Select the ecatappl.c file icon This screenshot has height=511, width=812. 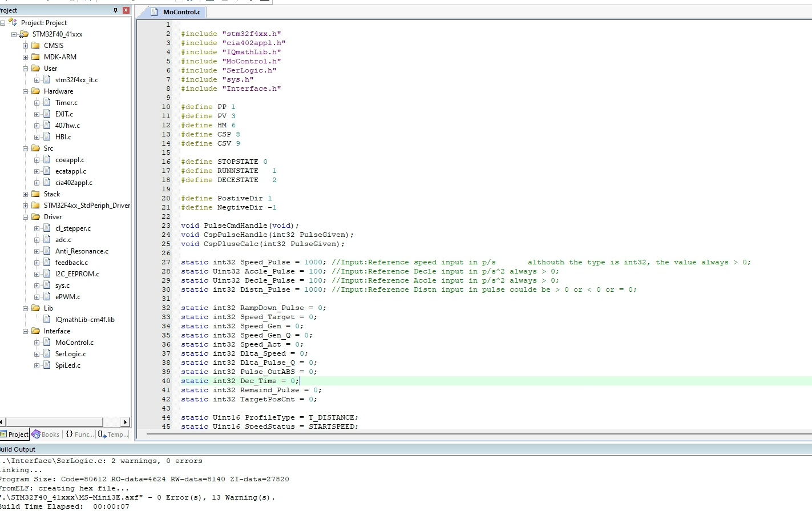click(x=47, y=171)
